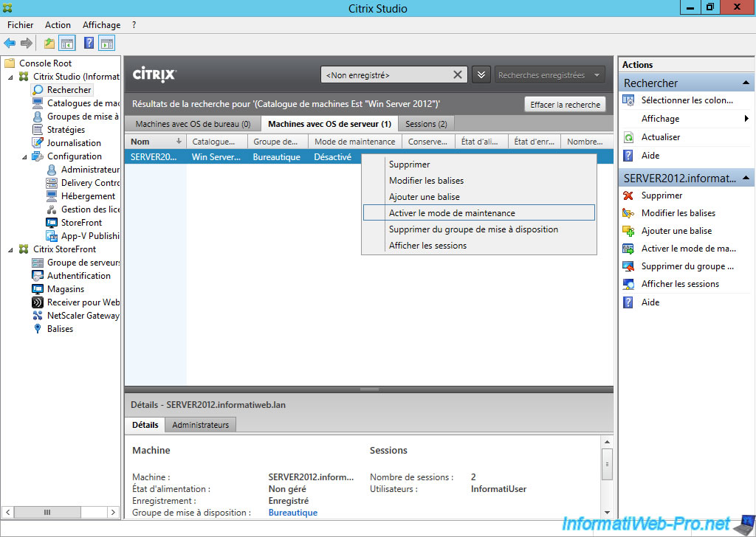Click the Effacer la recherche button

point(565,105)
